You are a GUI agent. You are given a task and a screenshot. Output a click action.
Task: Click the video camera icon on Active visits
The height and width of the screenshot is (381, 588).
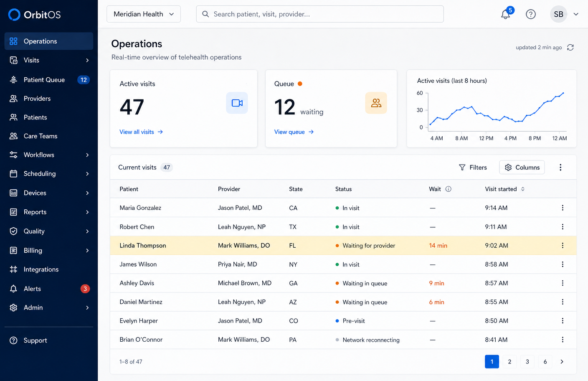(x=237, y=103)
